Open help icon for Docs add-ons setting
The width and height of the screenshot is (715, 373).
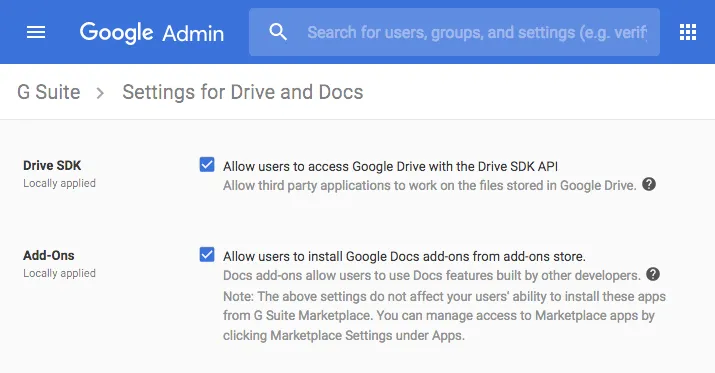pos(653,274)
